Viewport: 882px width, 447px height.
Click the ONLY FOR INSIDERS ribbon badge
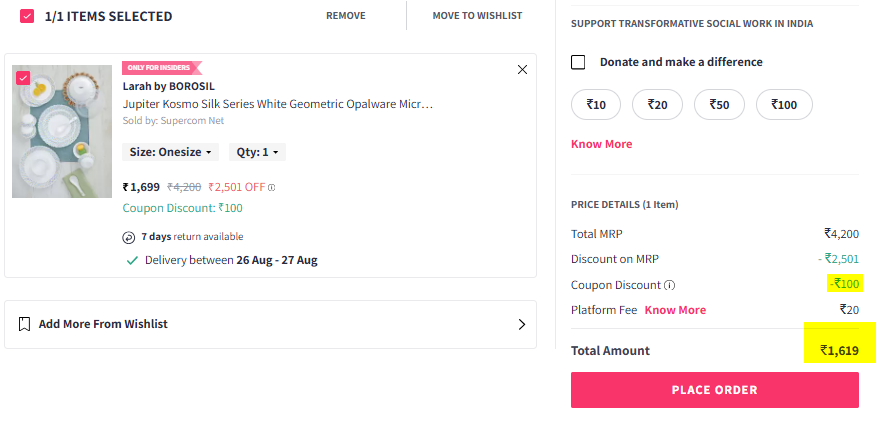162,67
